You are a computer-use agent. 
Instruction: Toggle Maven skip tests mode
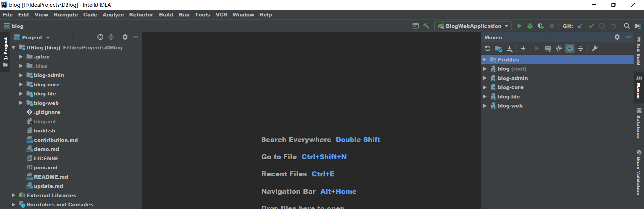pyautogui.click(x=570, y=48)
